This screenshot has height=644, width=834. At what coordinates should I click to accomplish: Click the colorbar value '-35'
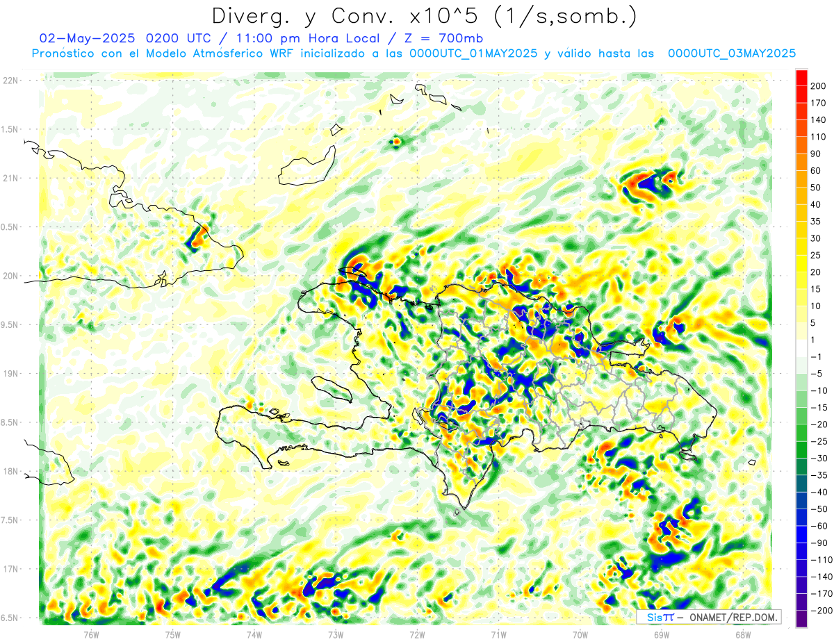click(818, 475)
